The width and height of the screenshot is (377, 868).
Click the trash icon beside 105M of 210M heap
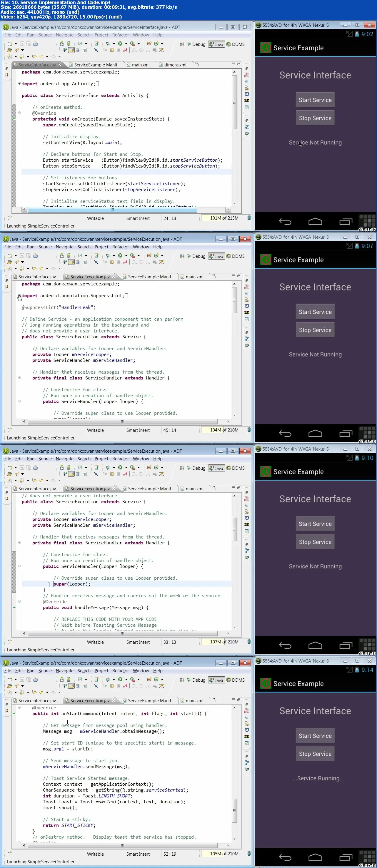pyautogui.click(x=249, y=854)
